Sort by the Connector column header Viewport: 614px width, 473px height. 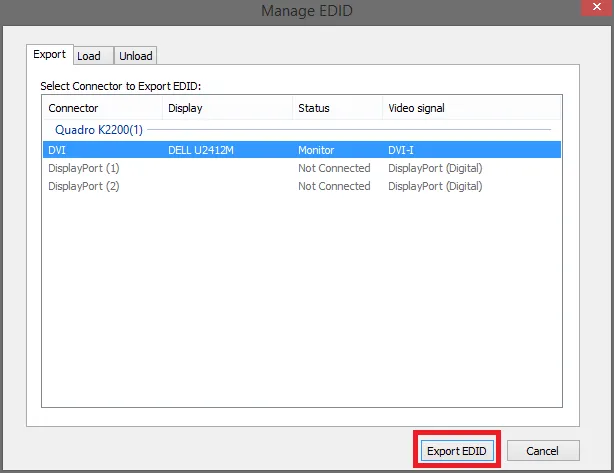click(x=100, y=108)
